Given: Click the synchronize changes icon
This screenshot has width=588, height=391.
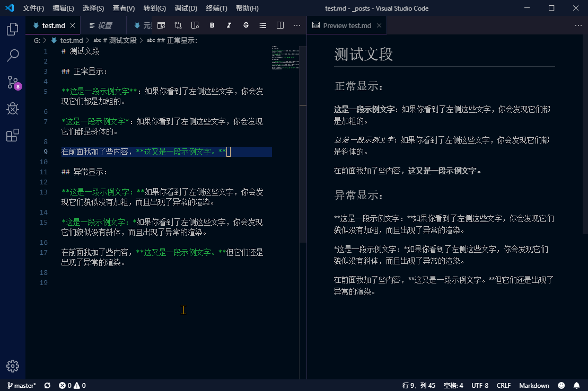Looking at the screenshot, I should point(47,385).
